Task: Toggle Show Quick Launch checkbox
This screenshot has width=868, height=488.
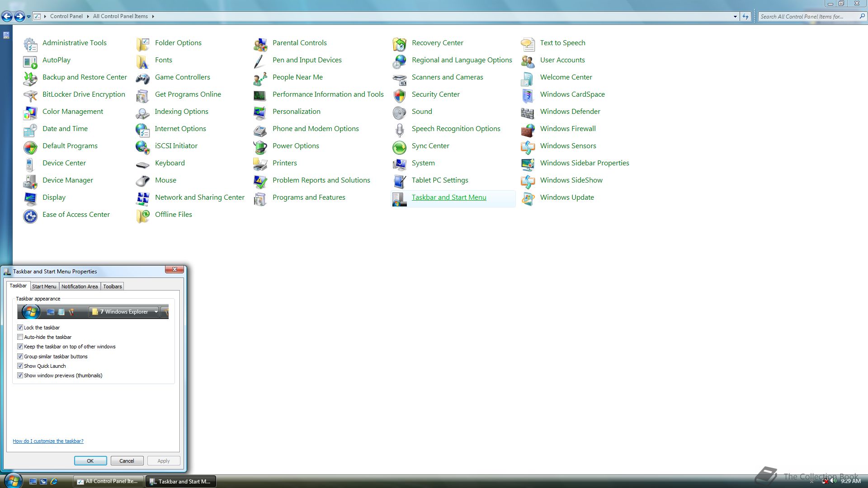Action: click(x=20, y=366)
